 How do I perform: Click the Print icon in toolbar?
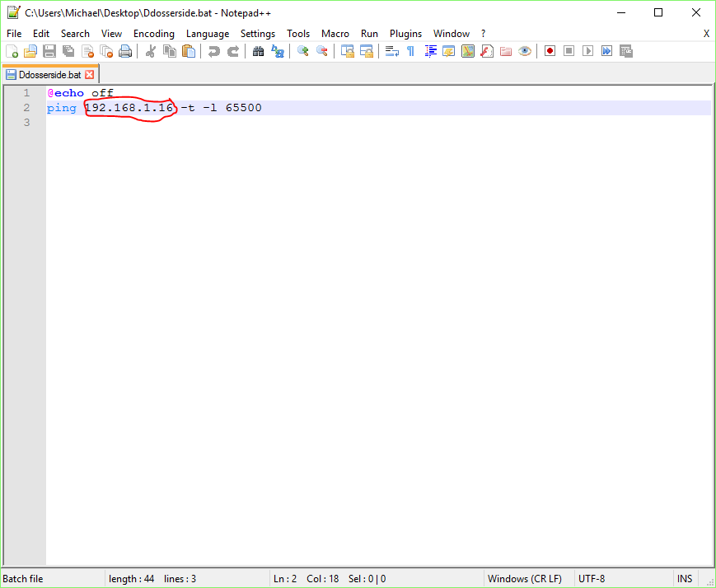(x=125, y=51)
